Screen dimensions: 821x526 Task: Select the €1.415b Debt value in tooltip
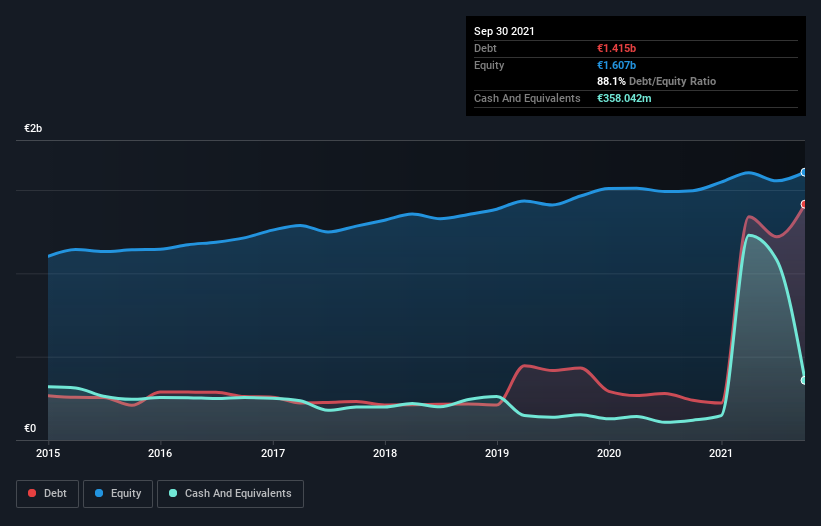615,48
